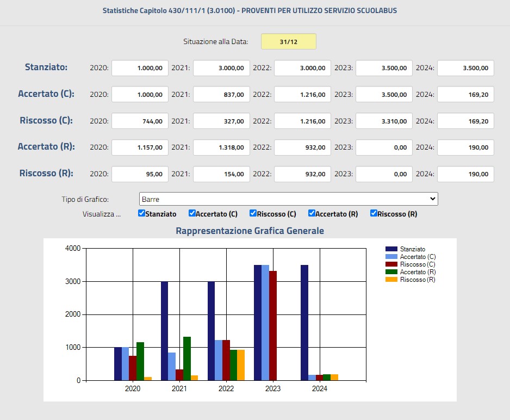
Task: Click the 2021 green Accertato (R) bar
Action: pyautogui.click(x=187, y=358)
